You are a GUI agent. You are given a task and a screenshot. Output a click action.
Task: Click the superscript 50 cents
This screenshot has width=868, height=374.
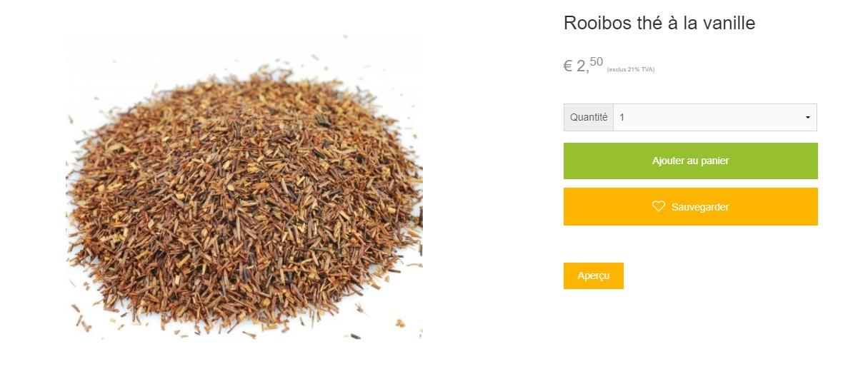pyautogui.click(x=597, y=61)
